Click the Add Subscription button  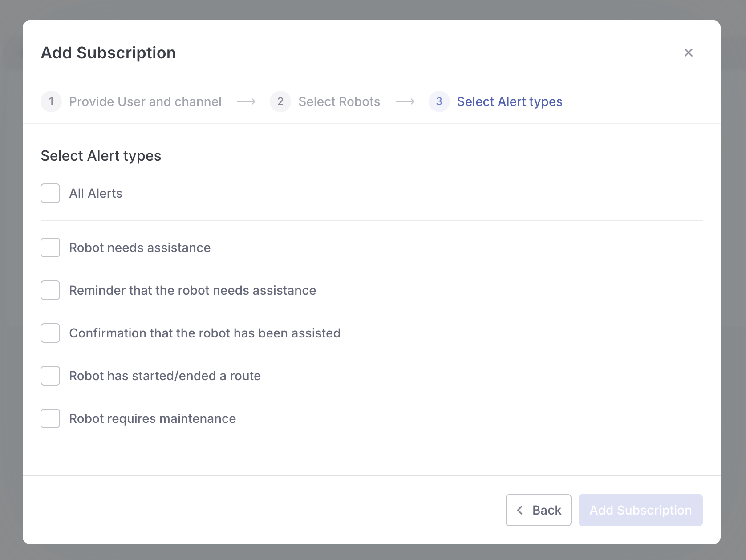[x=640, y=510]
